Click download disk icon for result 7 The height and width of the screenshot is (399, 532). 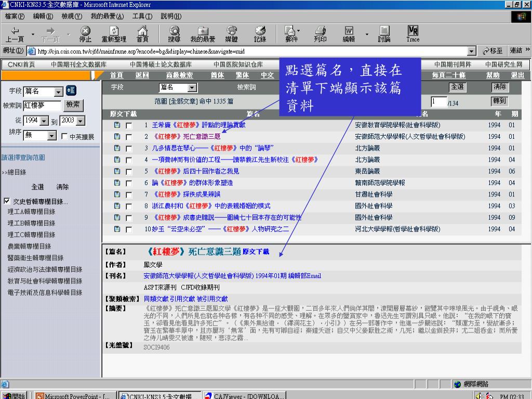tap(117, 194)
